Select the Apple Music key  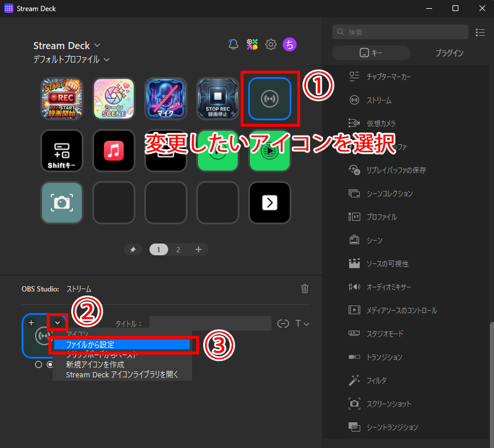[x=114, y=151]
